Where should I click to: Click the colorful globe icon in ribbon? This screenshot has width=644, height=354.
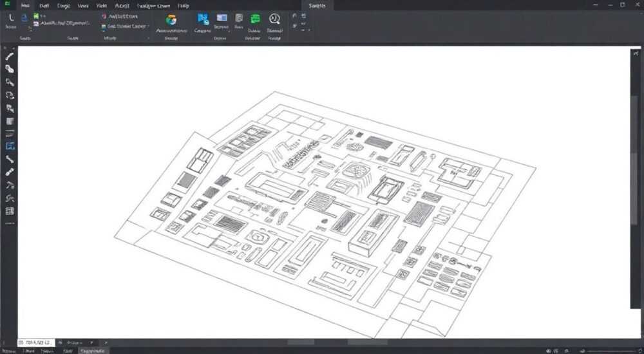click(x=171, y=20)
